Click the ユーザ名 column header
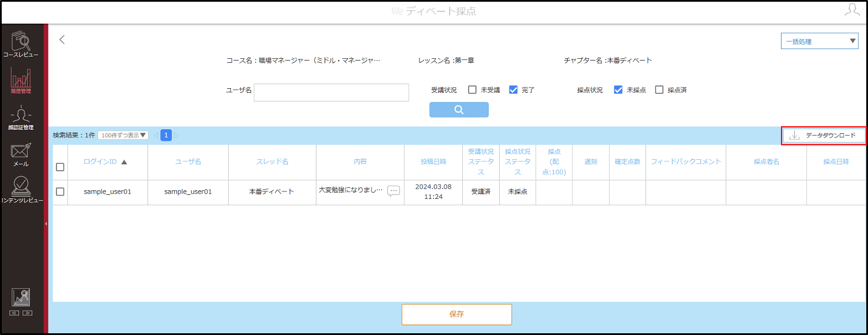The image size is (868, 335). click(188, 162)
